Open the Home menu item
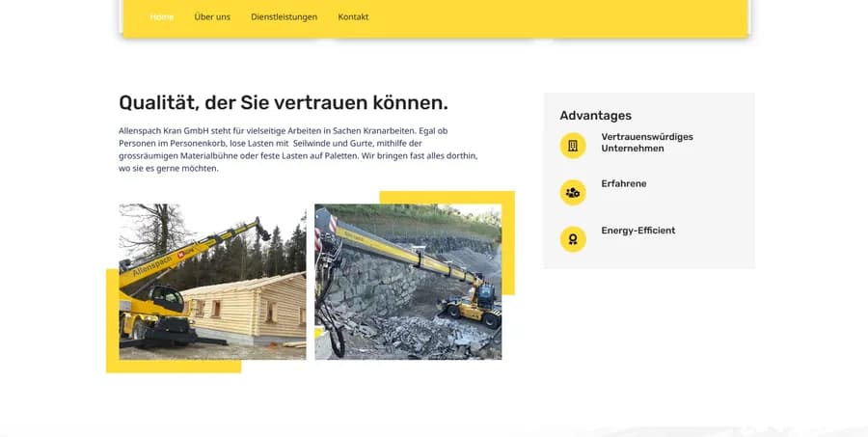 162,17
